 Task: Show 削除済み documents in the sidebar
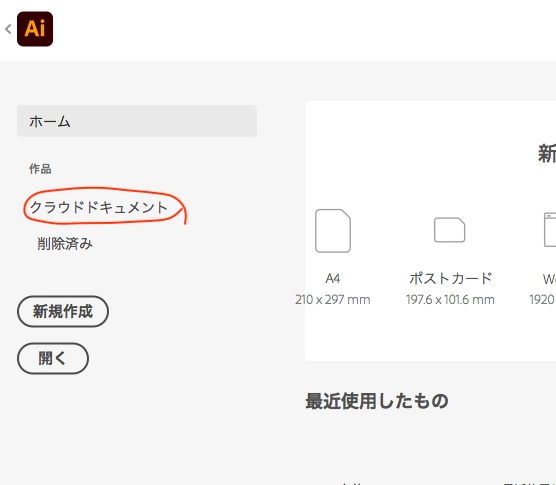(x=65, y=244)
